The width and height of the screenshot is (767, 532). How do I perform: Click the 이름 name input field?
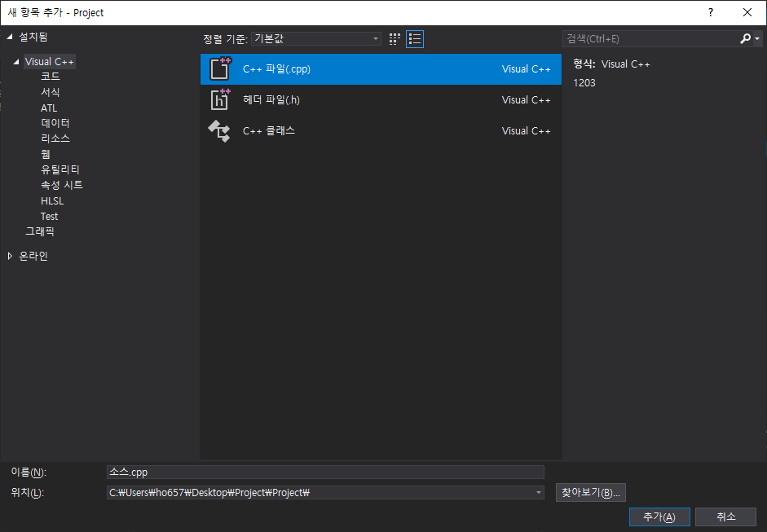coord(325,472)
